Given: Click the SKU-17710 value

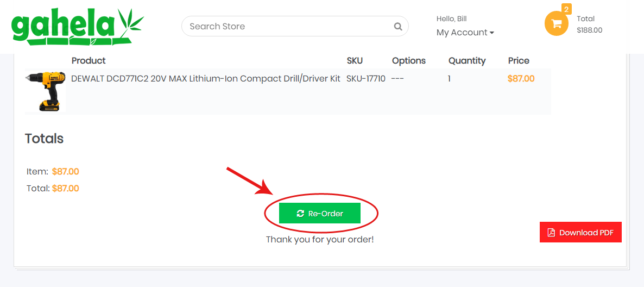Looking at the screenshot, I should (365, 79).
